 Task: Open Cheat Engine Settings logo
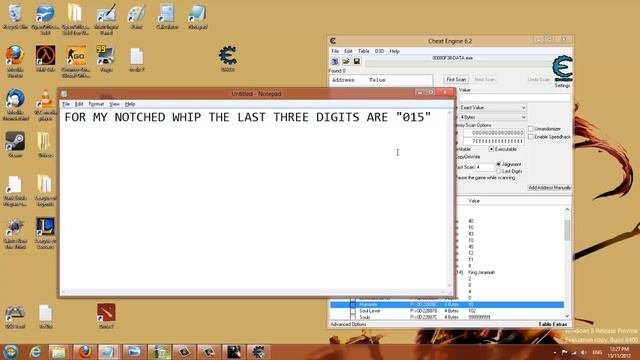coord(562,71)
